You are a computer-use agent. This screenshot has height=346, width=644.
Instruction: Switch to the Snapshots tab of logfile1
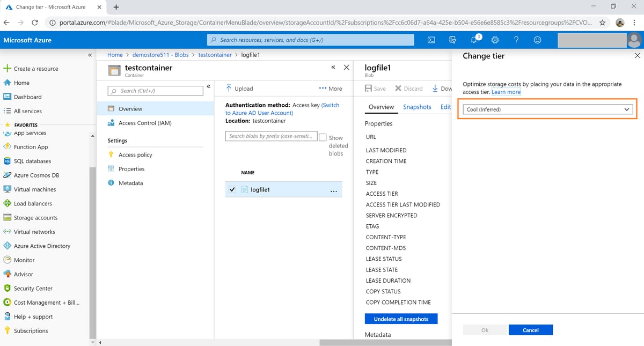[417, 107]
